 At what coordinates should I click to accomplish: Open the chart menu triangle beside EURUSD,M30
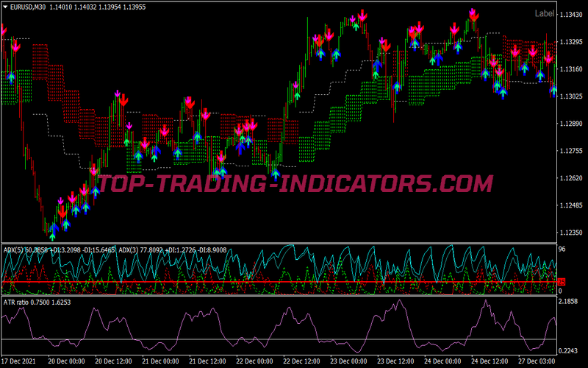(x=5, y=7)
